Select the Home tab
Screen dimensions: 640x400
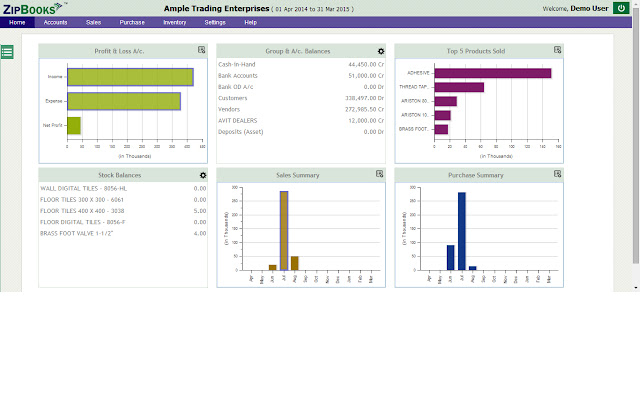(x=17, y=21)
